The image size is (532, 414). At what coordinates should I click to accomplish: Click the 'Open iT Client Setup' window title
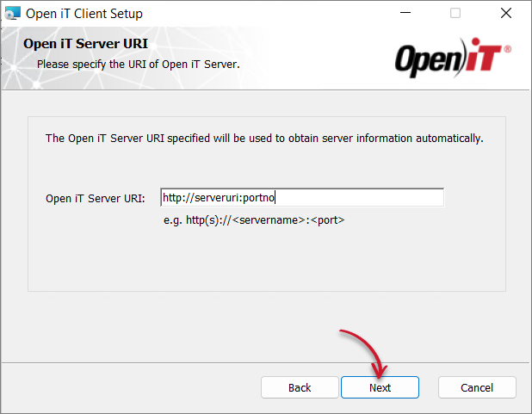point(84,14)
